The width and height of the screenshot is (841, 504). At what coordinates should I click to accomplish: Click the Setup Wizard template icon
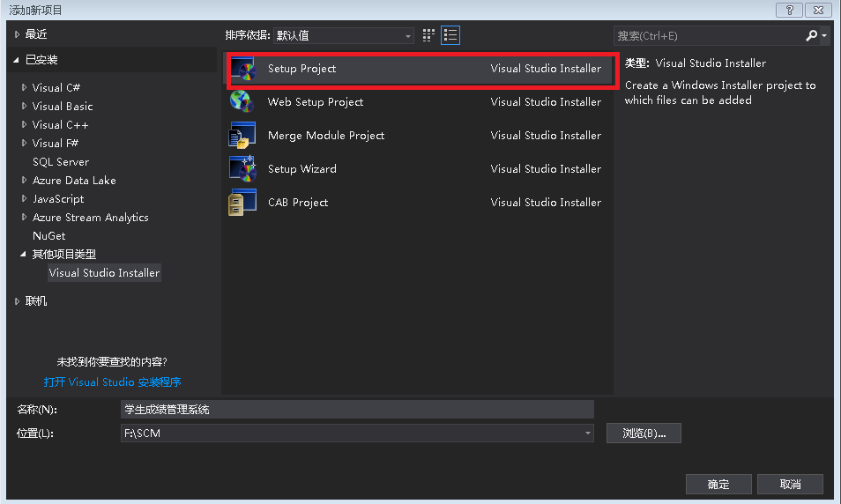[x=242, y=169]
